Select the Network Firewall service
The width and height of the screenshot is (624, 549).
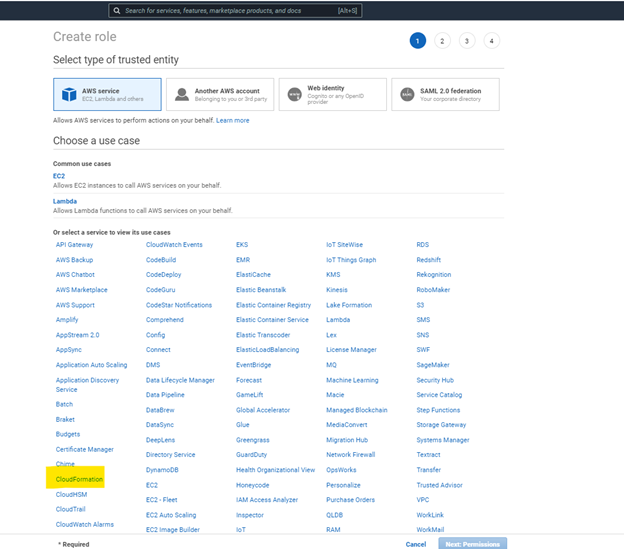(x=351, y=454)
